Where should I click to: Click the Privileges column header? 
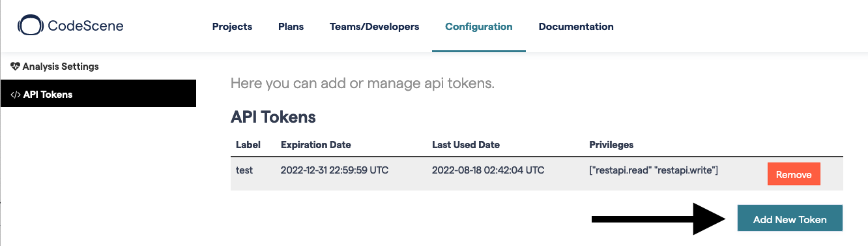(x=611, y=145)
